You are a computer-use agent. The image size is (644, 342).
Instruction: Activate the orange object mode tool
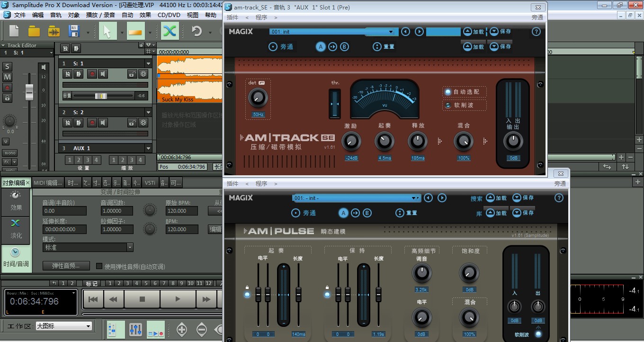[135, 31]
